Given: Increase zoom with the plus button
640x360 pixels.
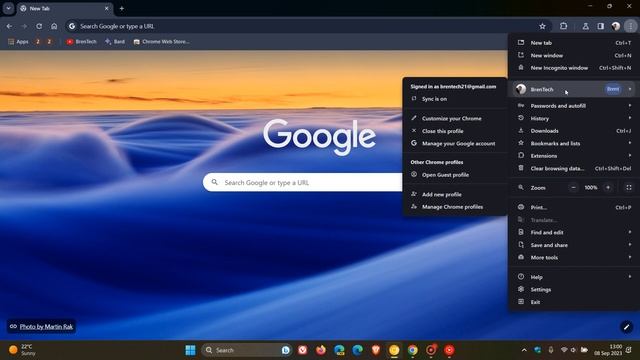Looking at the screenshot, I should (x=608, y=187).
